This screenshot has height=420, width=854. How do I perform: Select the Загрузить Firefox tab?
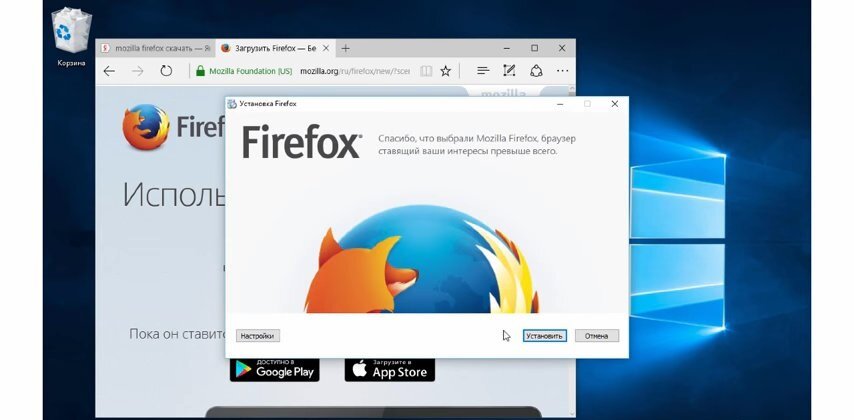(274, 48)
